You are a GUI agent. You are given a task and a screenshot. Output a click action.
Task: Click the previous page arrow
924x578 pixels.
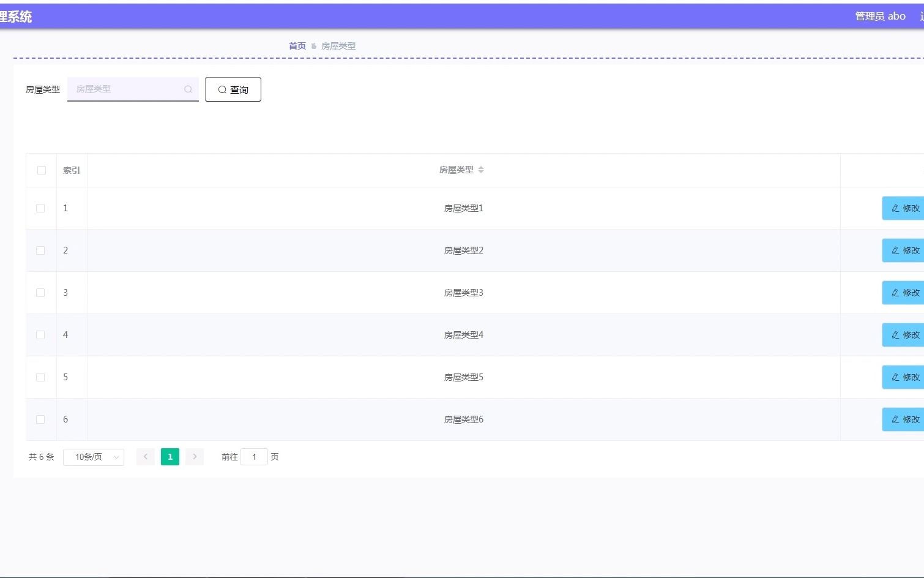click(x=146, y=457)
